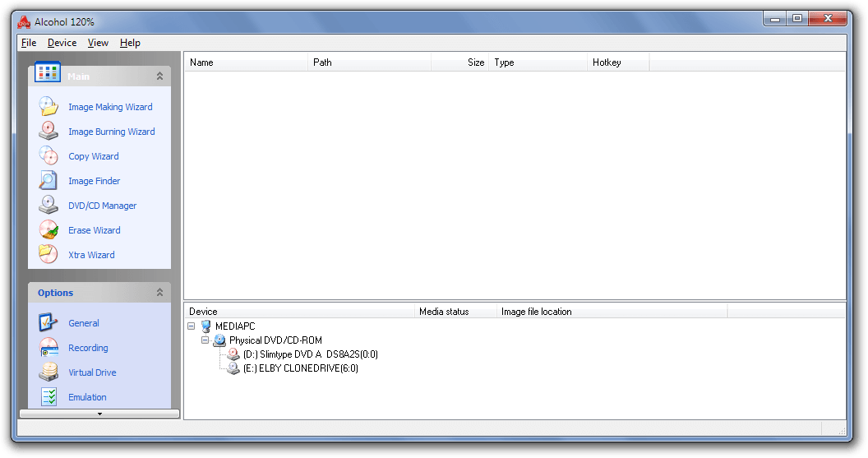The image size is (868, 458).
Task: Sort image list by Name column
Action: (246, 62)
